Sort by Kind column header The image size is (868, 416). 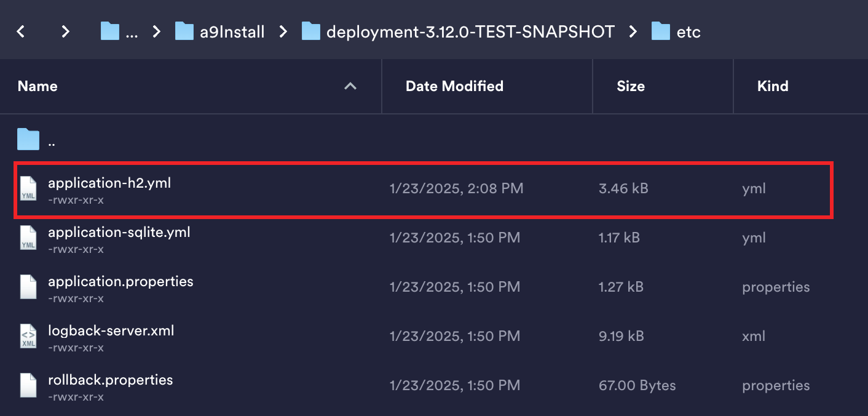(x=773, y=86)
